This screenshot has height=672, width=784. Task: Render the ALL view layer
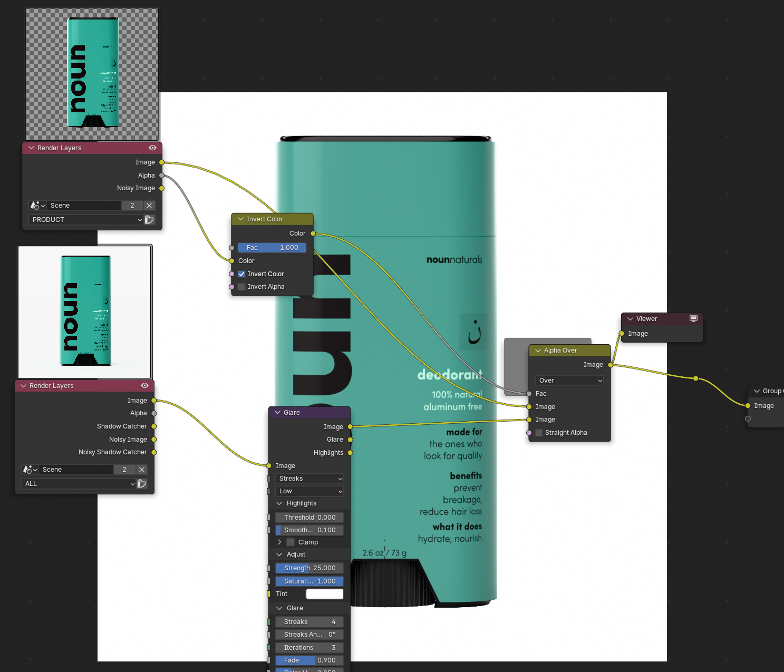click(142, 484)
